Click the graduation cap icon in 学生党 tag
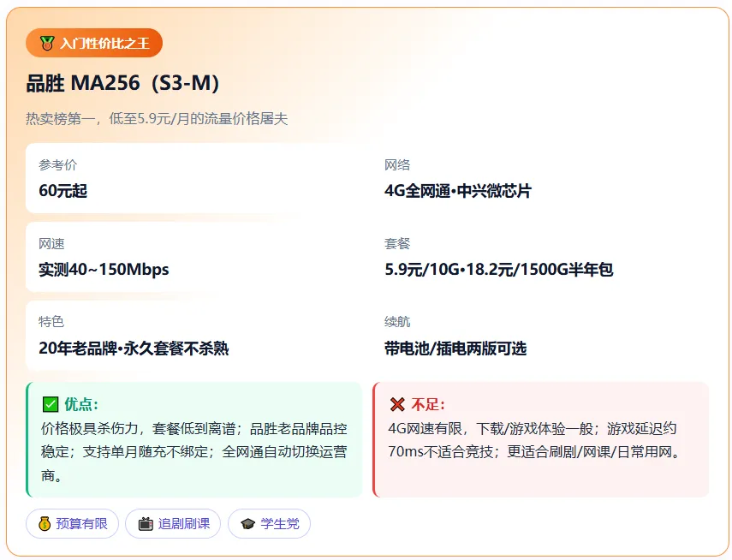This screenshot has height=560, width=732. coord(248,523)
